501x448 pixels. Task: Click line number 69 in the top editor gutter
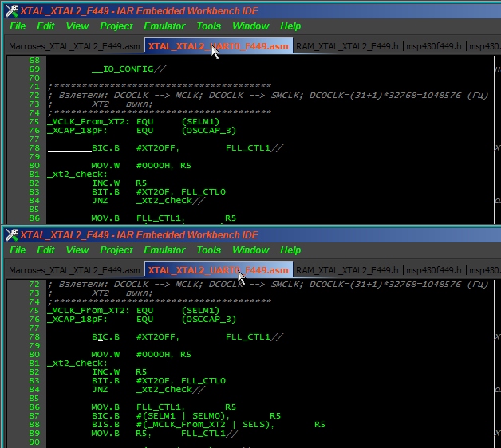34,69
